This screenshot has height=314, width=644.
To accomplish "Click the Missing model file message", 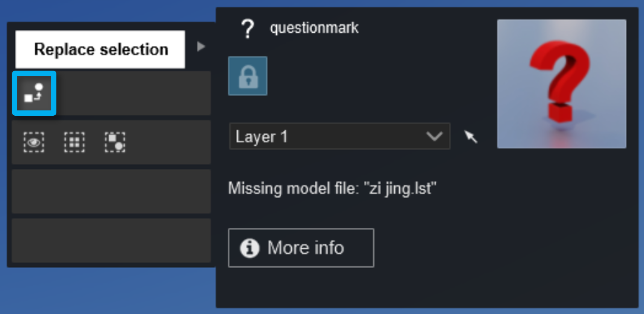I will pos(332,188).
